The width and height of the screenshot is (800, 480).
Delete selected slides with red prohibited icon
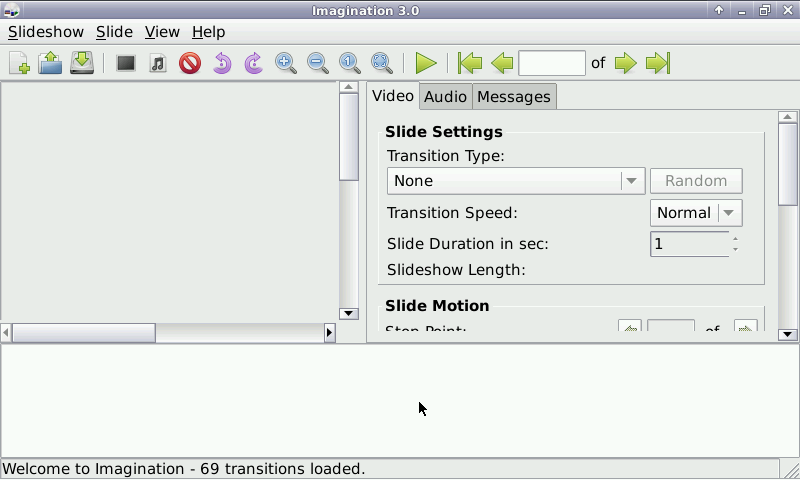point(190,63)
